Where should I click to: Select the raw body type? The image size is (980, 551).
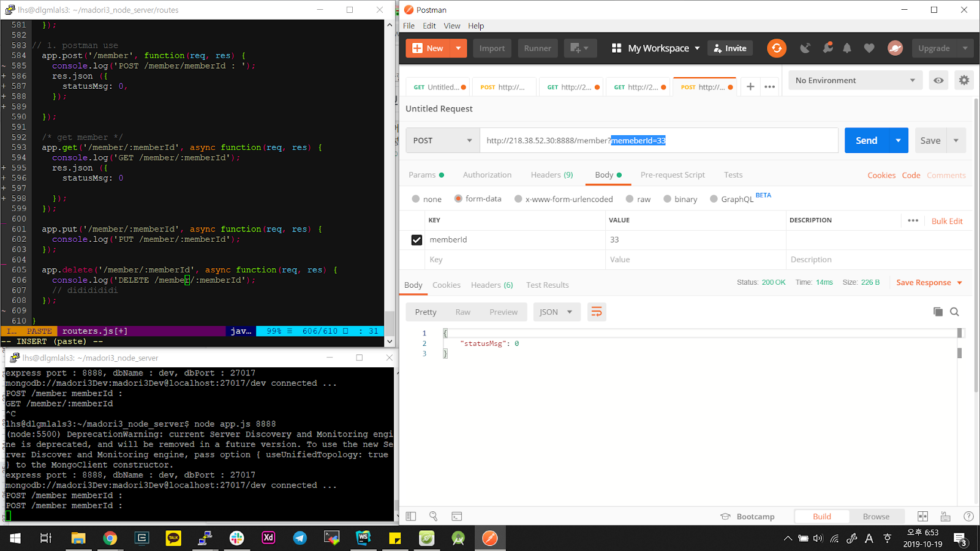[x=630, y=199]
